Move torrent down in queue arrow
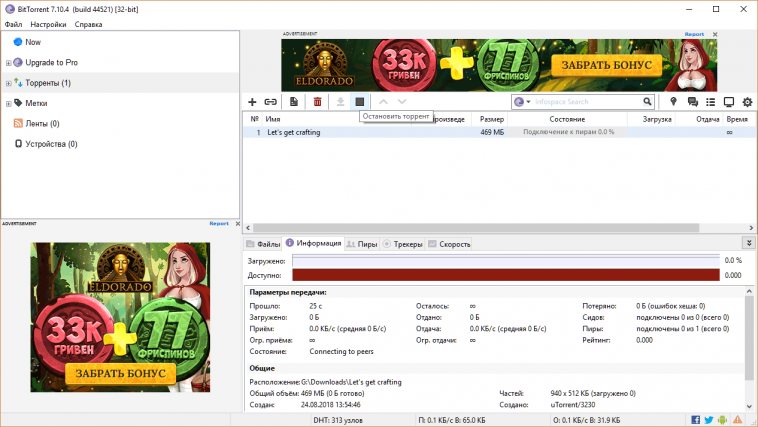This screenshot has width=758, height=427. (402, 102)
